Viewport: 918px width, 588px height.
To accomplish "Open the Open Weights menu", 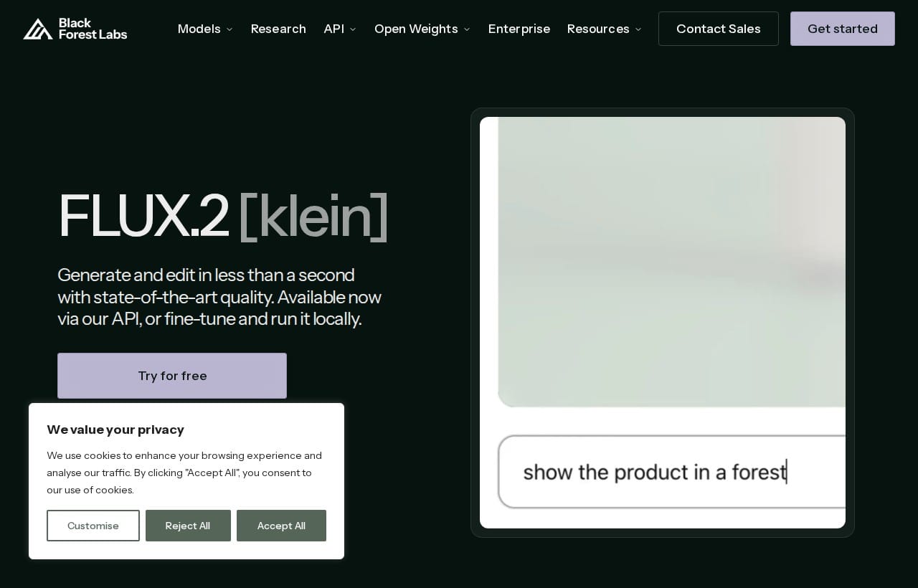I will click(416, 29).
